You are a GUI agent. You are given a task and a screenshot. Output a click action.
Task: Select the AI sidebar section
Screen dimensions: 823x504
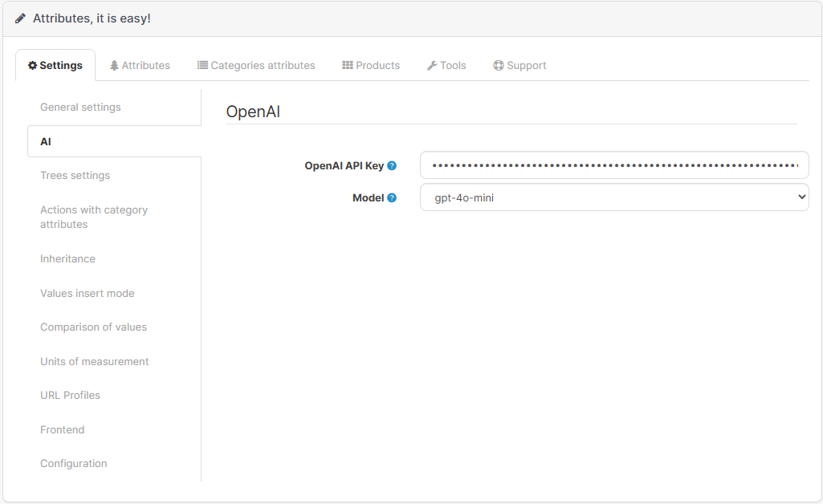click(46, 142)
